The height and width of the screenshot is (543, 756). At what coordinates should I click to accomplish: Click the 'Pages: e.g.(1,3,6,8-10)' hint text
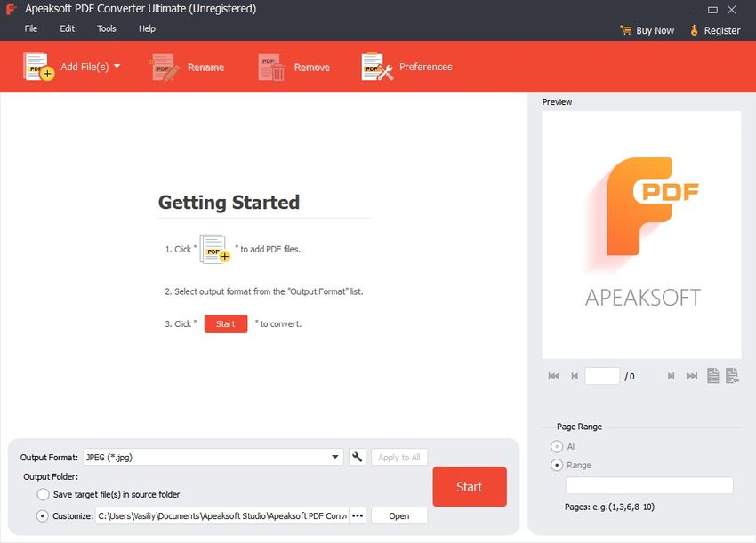point(609,507)
